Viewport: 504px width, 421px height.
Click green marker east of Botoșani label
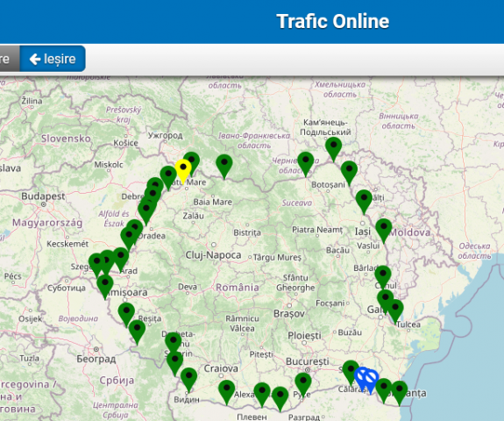[x=349, y=174]
